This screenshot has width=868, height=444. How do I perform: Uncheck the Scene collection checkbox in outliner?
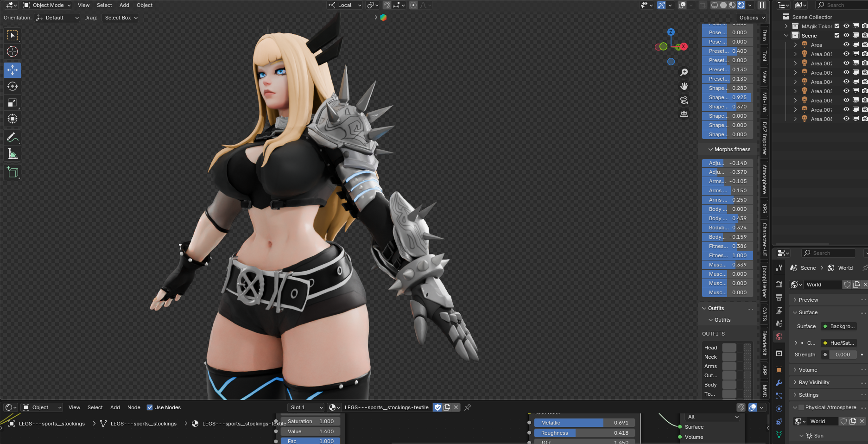[x=837, y=36]
